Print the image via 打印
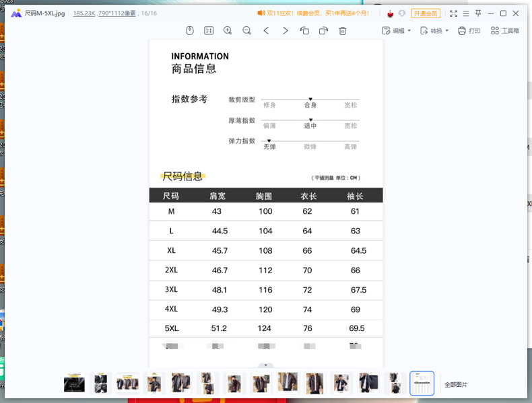This screenshot has height=403, width=532. click(469, 31)
